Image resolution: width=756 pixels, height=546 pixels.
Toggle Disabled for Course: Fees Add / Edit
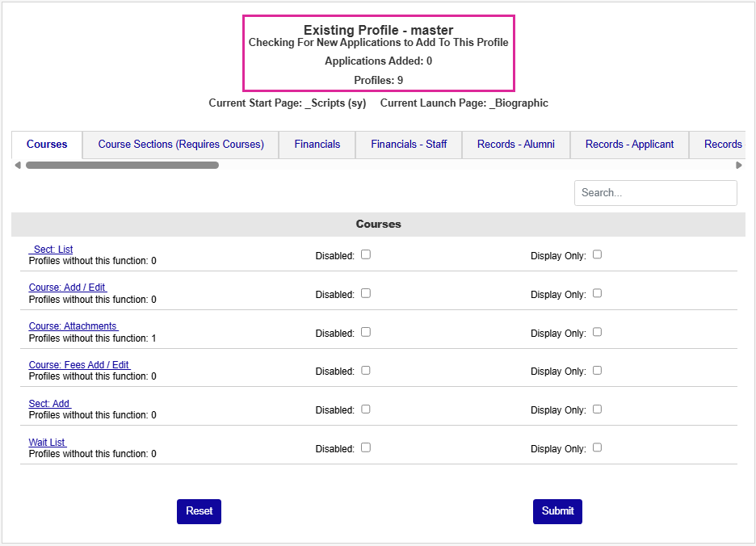tap(366, 371)
